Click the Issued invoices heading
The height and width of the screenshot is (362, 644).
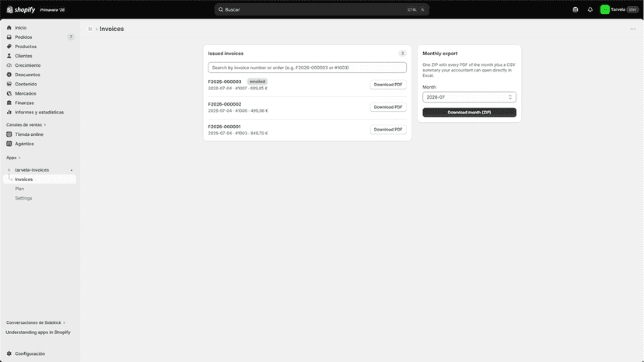coord(226,54)
